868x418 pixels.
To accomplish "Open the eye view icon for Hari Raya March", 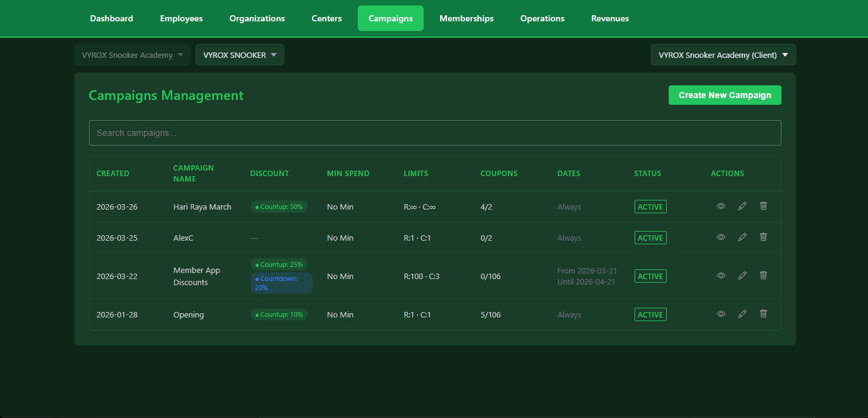I will pos(721,207).
